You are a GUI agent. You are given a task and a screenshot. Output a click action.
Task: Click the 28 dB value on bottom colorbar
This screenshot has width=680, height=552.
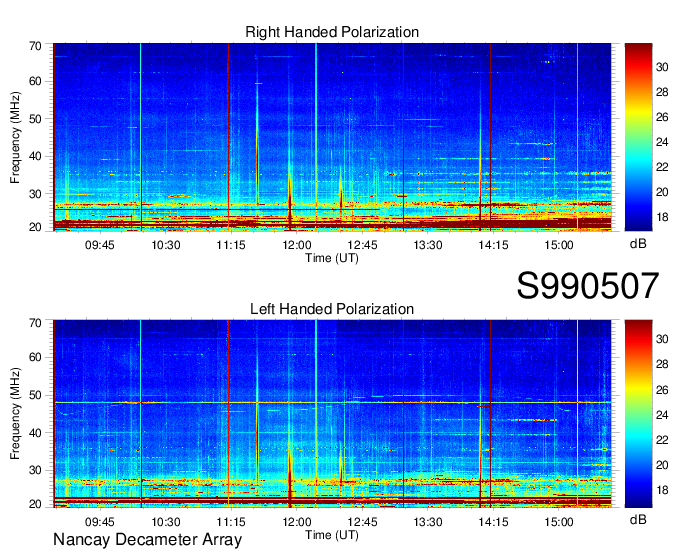(662, 364)
